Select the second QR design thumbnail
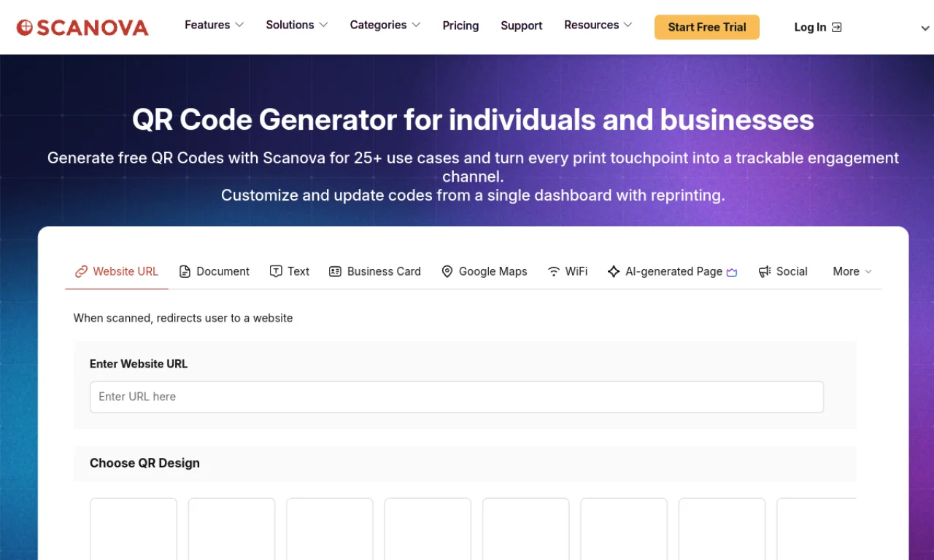This screenshot has width=934, height=560. click(231, 529)
